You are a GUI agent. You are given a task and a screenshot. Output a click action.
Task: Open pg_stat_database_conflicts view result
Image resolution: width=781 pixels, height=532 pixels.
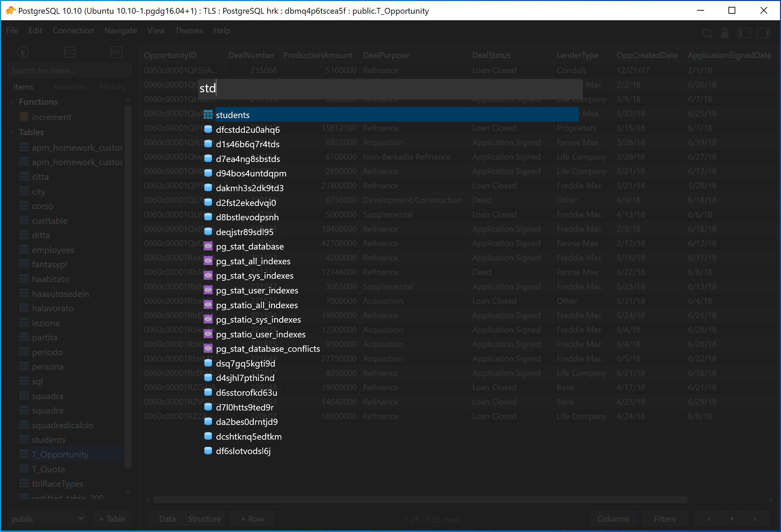tap(262, 349)
